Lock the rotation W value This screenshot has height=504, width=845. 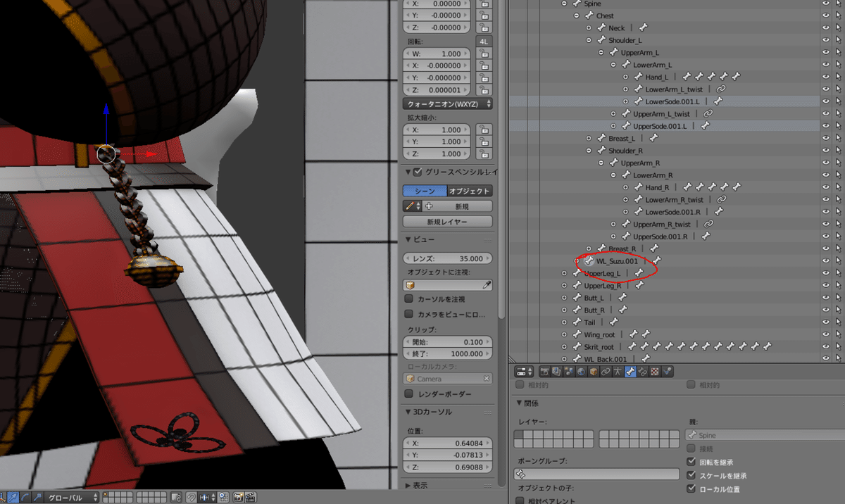pyautogui.click(x=484, y=53)
